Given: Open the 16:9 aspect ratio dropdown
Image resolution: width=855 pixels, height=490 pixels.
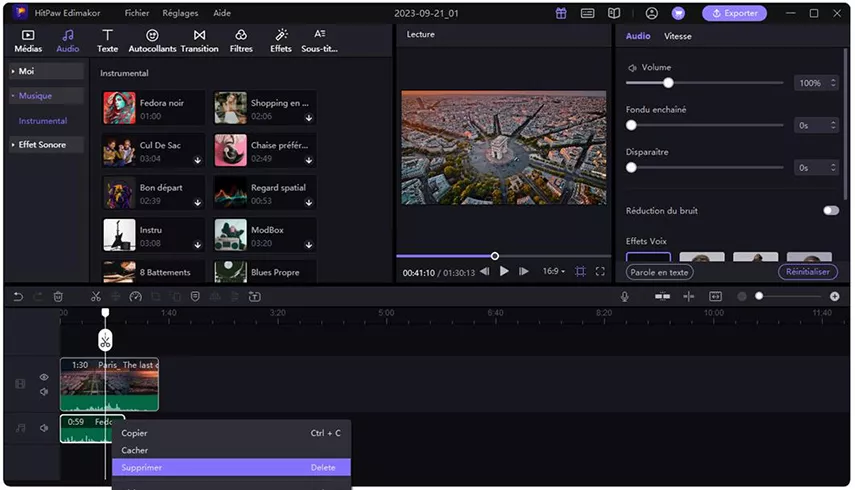Looking at the screenshot, I should (x=553, y=271).
